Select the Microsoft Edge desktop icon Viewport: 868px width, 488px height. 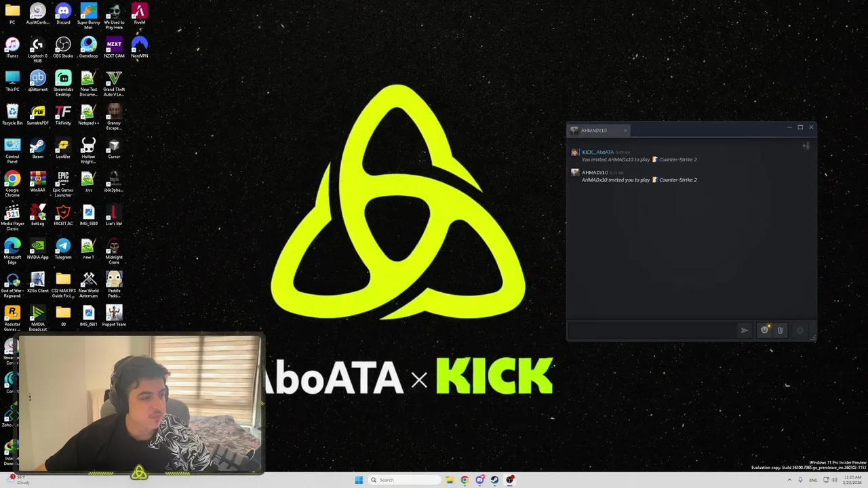(12, 251)
